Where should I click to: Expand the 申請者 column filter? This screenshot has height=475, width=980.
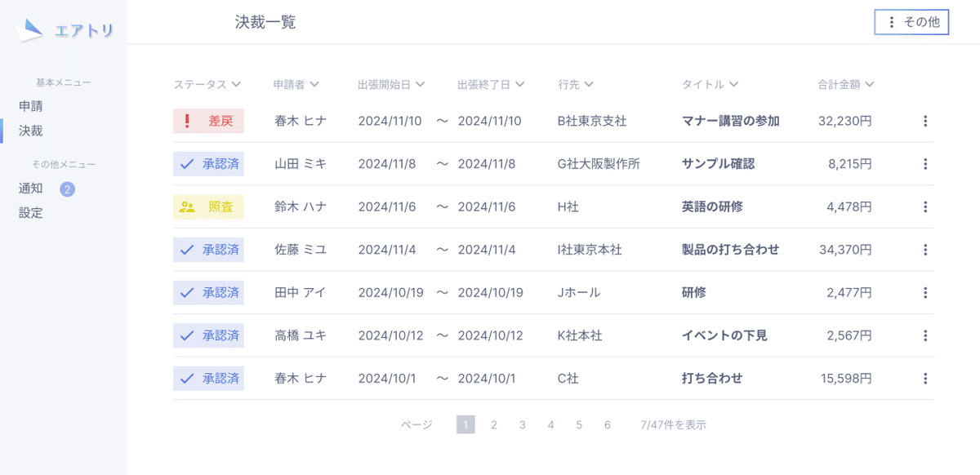[296, 84]
